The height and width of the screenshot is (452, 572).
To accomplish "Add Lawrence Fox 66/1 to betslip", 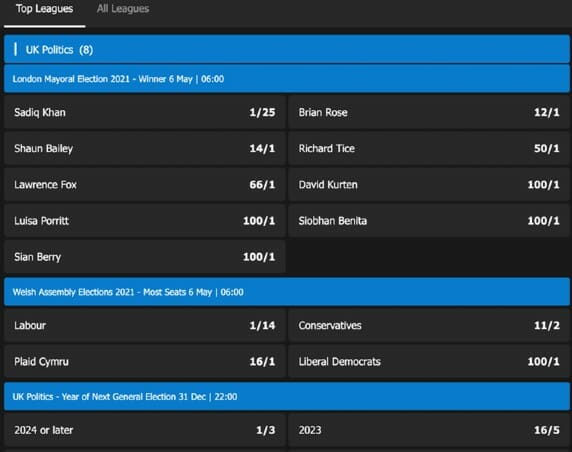I will 144,185.
